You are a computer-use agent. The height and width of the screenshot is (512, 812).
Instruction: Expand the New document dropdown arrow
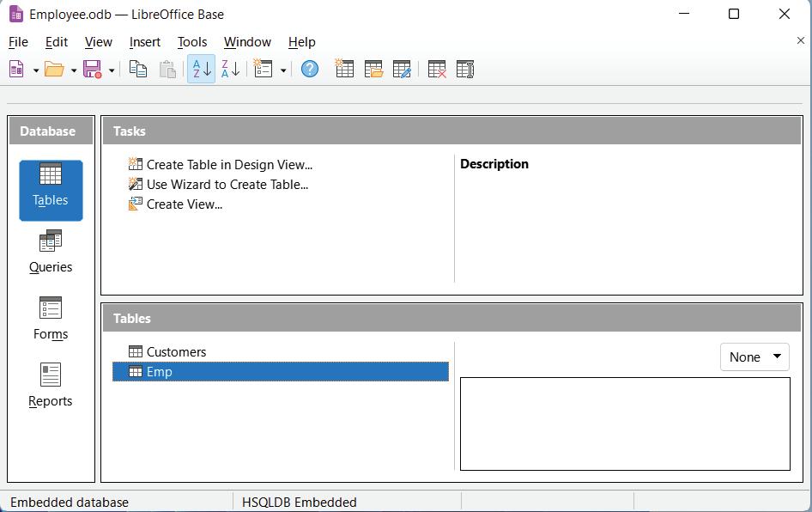click(36, 70)
